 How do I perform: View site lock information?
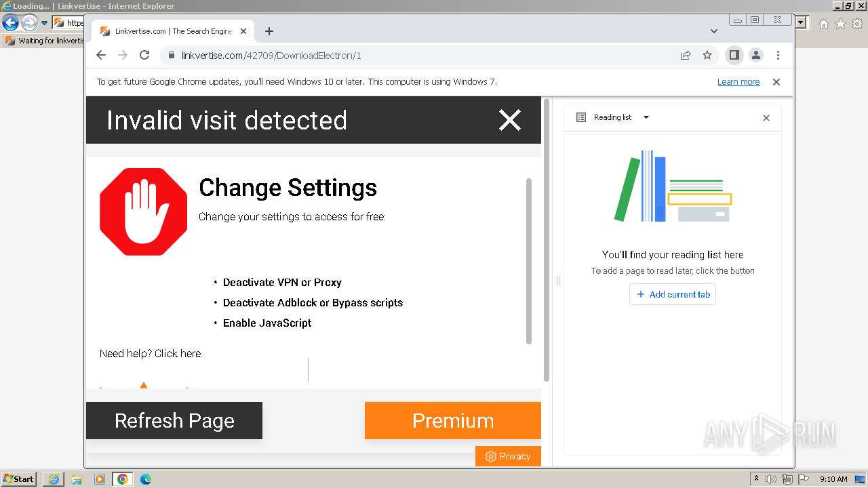click(x=172, y=56)
